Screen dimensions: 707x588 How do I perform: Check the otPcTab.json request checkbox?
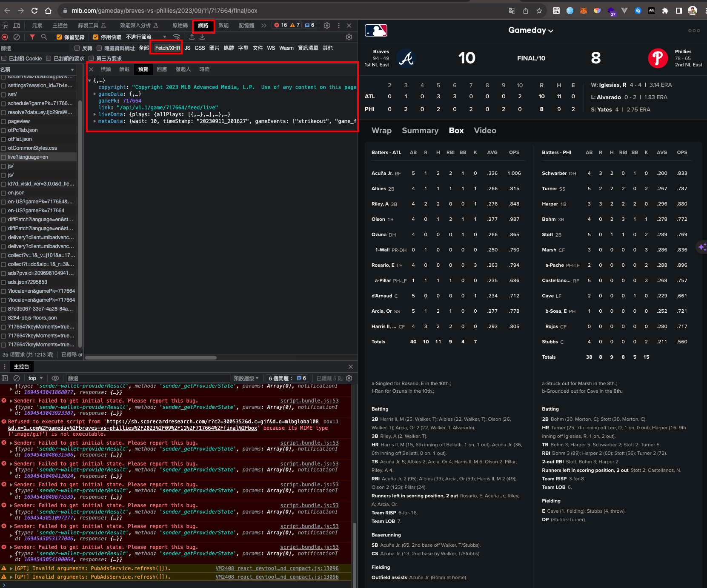coord(3,130)
